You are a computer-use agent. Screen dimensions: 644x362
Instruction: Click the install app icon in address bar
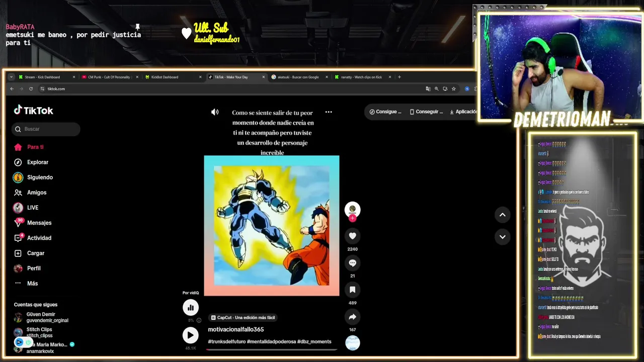click(445, 89)
